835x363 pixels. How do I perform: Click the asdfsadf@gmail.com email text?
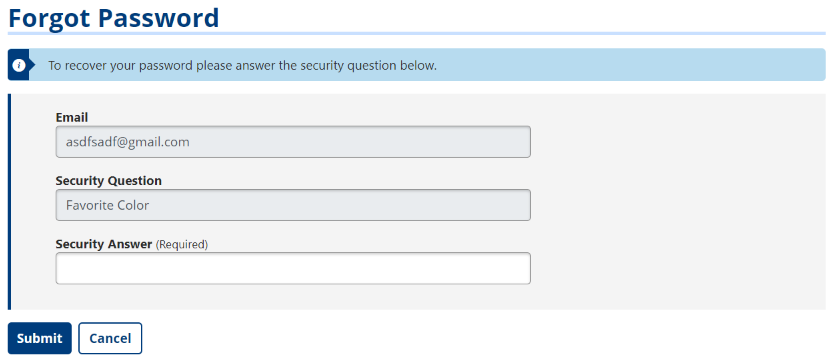click(x=128, y=142)
